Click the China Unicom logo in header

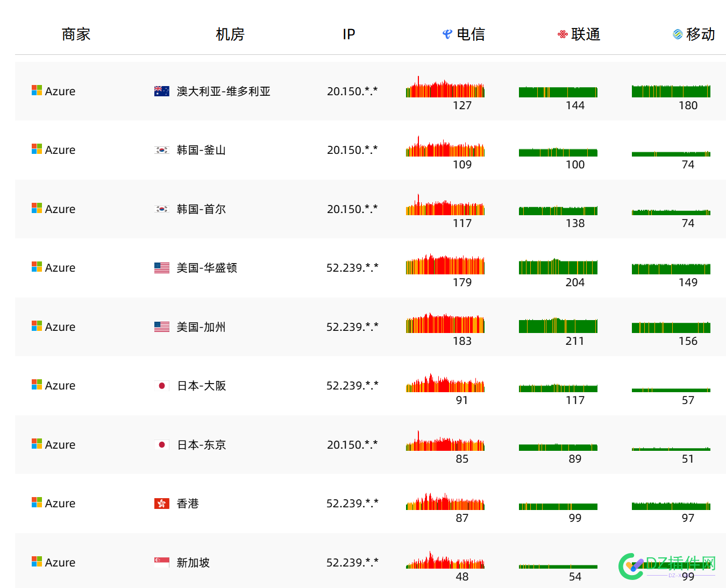point(563,34)
